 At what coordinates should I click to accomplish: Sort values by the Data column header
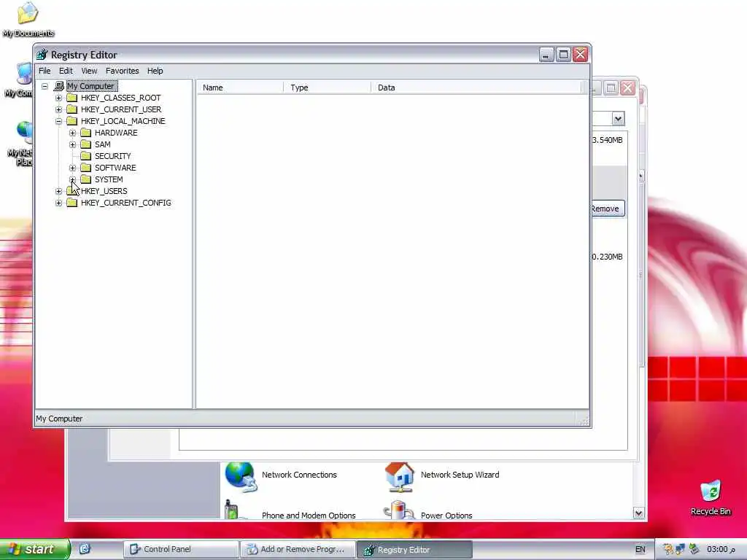476,87
